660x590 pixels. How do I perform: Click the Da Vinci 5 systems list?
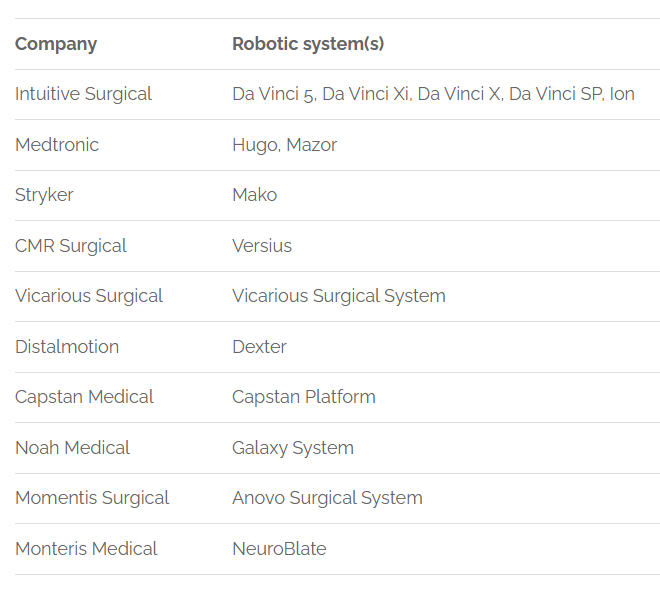pos(433,94)
